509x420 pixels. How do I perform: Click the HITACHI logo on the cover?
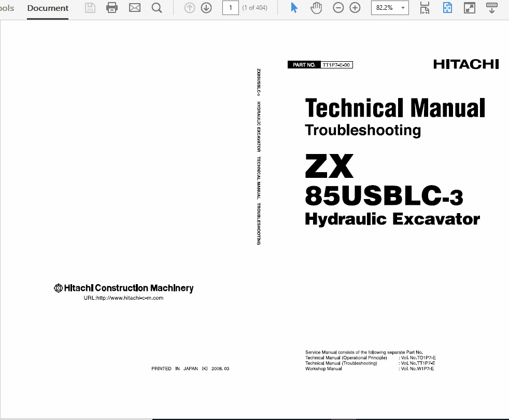pyautogui.click(x=466, y=64)
